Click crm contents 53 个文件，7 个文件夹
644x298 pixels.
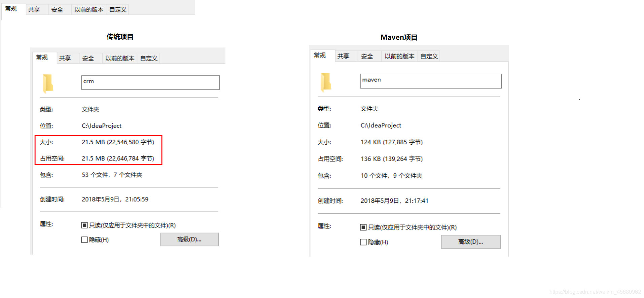pos(112,175)
